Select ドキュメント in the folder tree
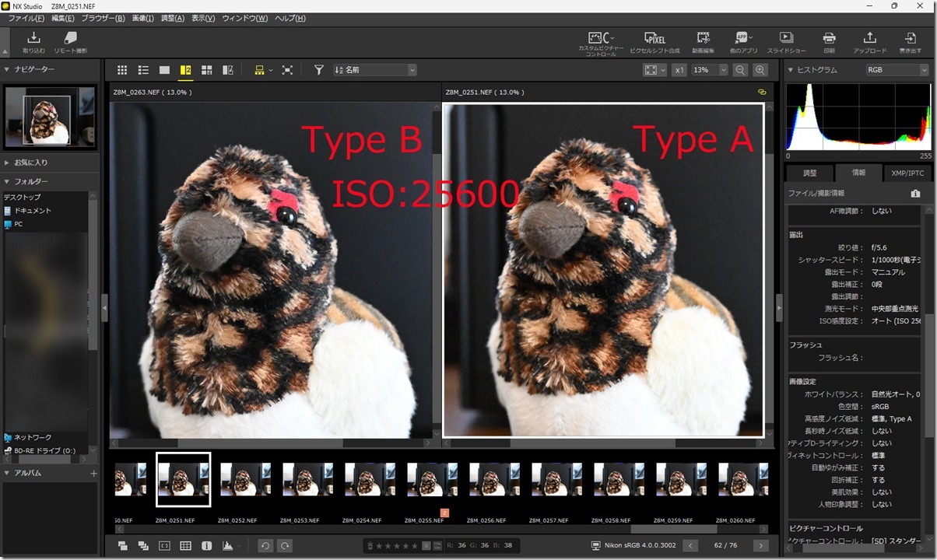 (x=27, y=211)
